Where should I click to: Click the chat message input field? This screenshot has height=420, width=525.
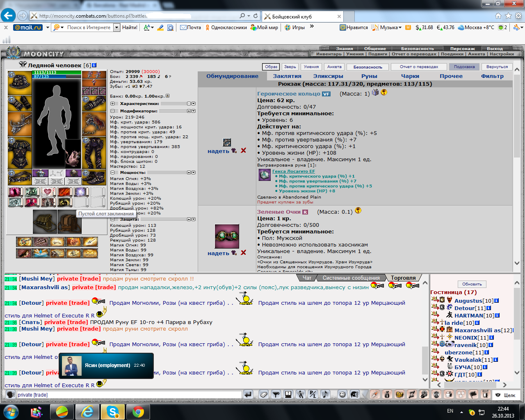coord(129,395)
